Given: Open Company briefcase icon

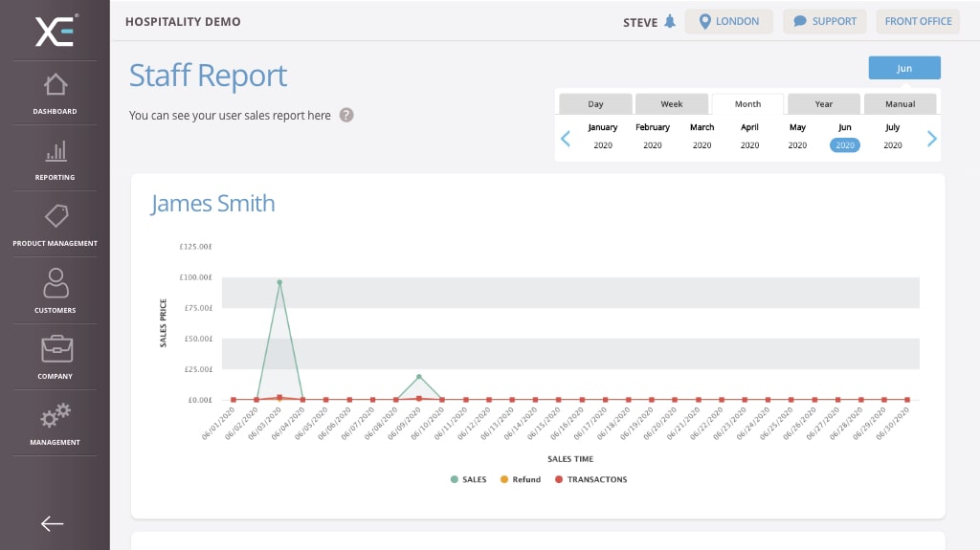Looking at the screenshot, I should pyautogui.click(x=56, y=349).
